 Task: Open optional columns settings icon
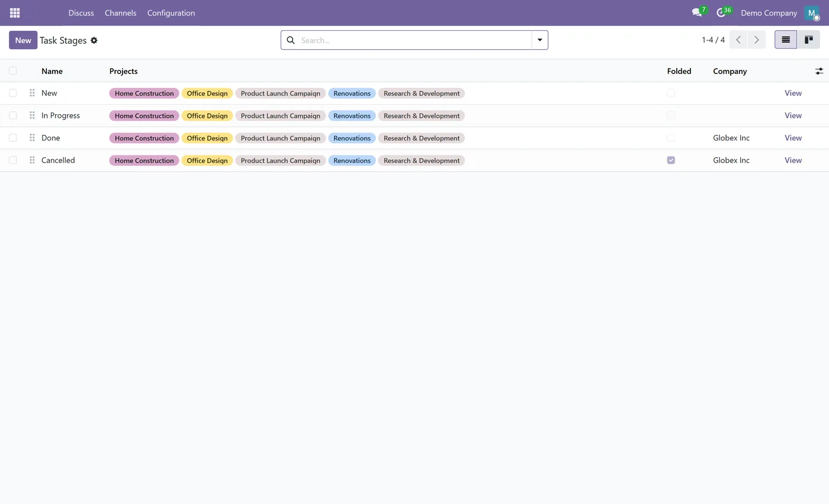[819, 71]
